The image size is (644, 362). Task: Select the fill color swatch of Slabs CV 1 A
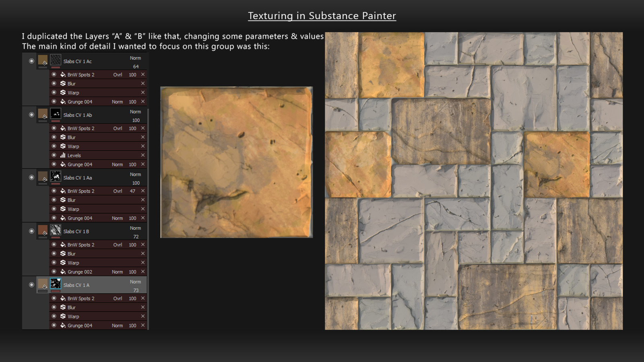(43, 284)
